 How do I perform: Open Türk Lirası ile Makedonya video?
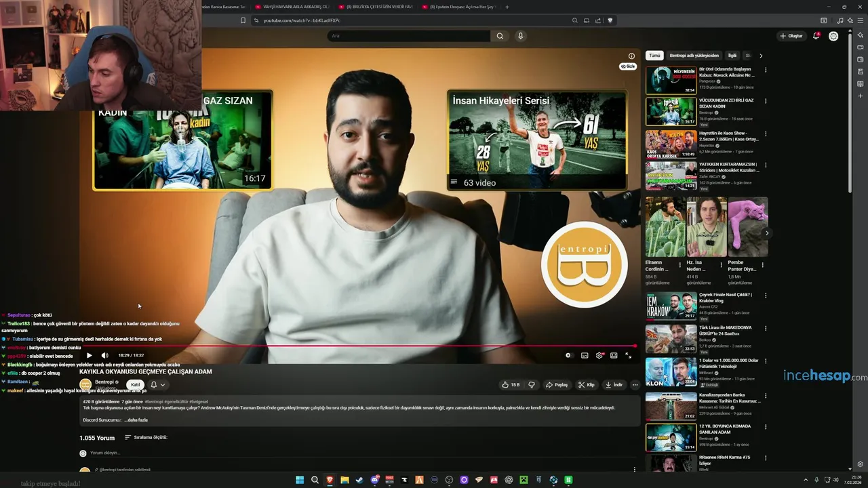[671, 339]
